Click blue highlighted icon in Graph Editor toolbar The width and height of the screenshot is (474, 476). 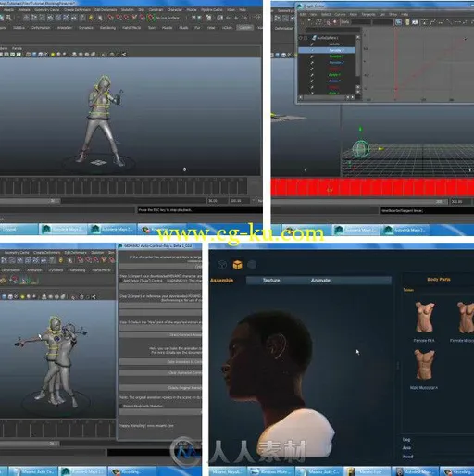click(398, 22)
